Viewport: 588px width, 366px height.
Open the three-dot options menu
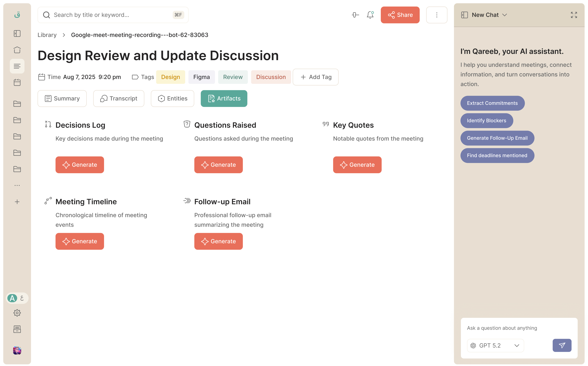point(437,15)
